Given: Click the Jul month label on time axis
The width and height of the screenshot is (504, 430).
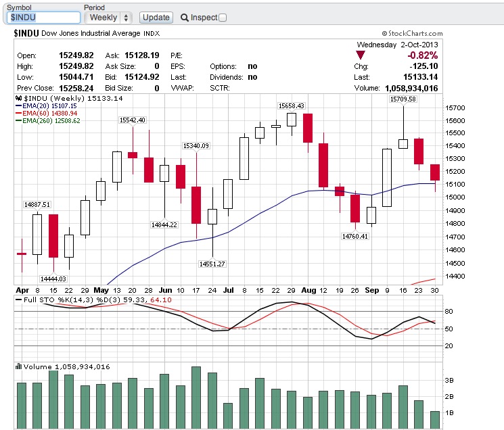Looking at the screenshot, I should click(x=228, y=290).
